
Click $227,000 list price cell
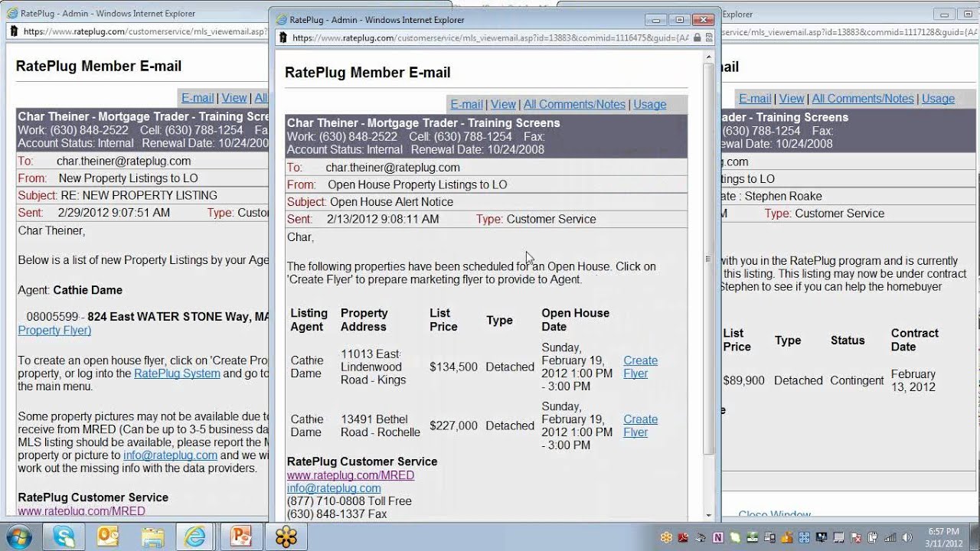[453, 425]
